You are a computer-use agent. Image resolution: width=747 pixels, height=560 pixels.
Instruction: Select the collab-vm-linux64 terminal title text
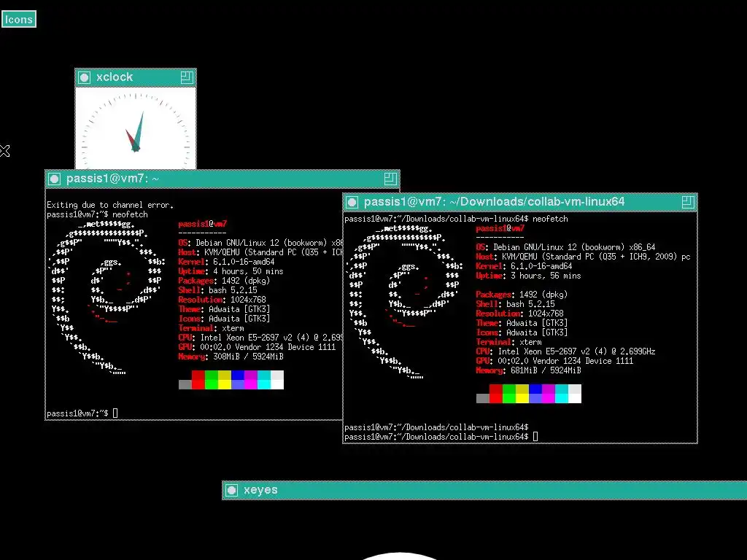coord(494,202)
